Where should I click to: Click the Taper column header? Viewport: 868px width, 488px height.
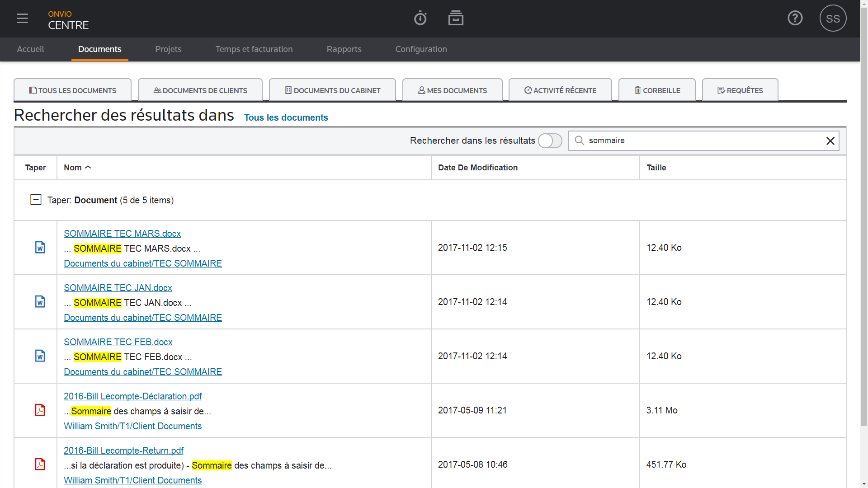pyautogui.click(x=35, y=168)
